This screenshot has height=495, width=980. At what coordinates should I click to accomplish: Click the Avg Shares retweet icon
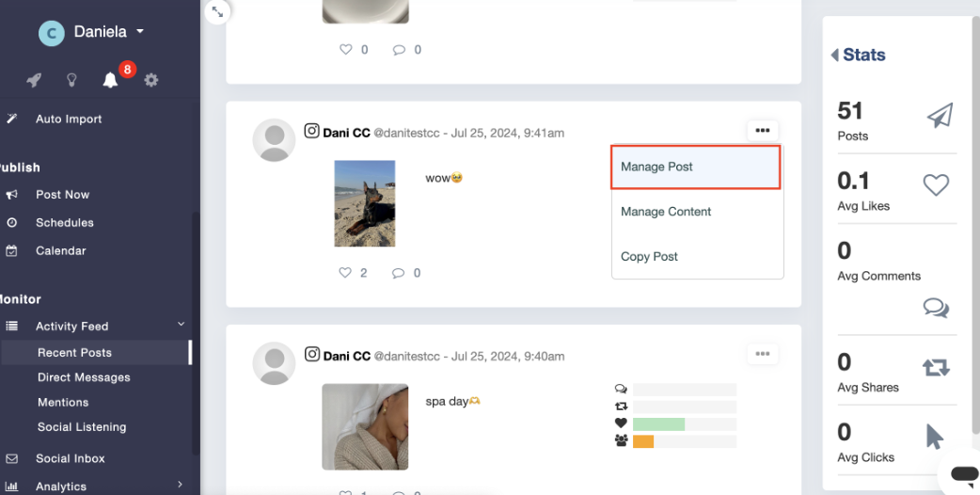tap(936, 368)
